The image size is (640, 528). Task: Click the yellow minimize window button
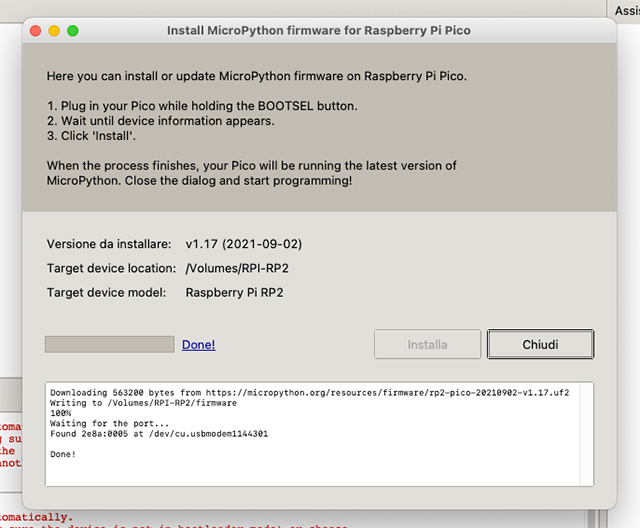coord(54,31)
